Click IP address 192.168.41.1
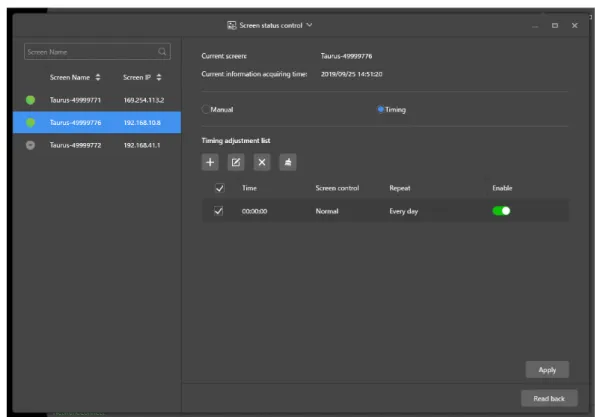Screen dimensions: 595x417 pos(142,145)
